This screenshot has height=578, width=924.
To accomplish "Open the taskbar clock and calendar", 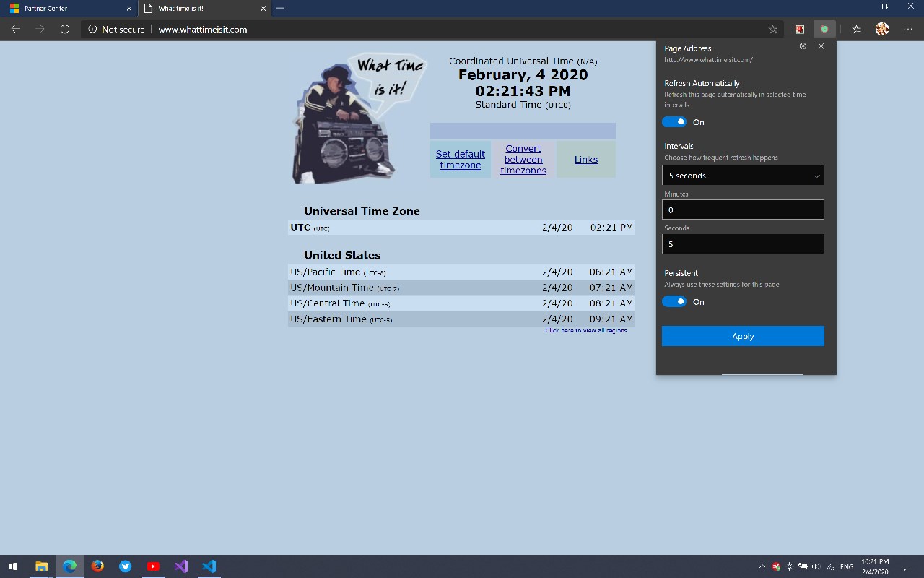I will tap(875, 566).
